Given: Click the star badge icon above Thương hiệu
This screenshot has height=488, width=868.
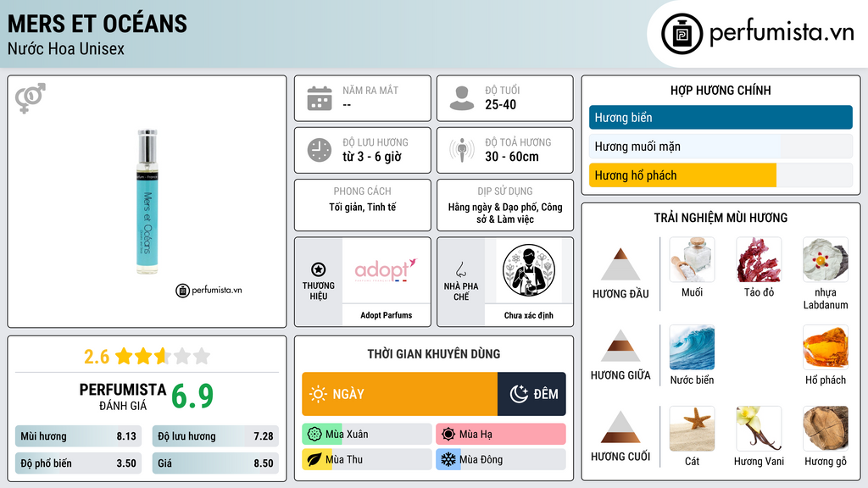Looking at the screenshot, I should pyautogui.click(x=319, y=269).
